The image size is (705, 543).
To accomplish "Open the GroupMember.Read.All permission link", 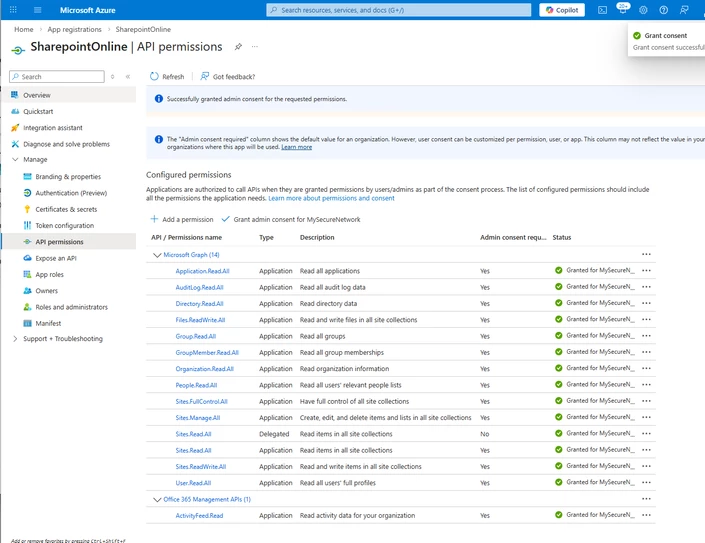I will [207, 352].
